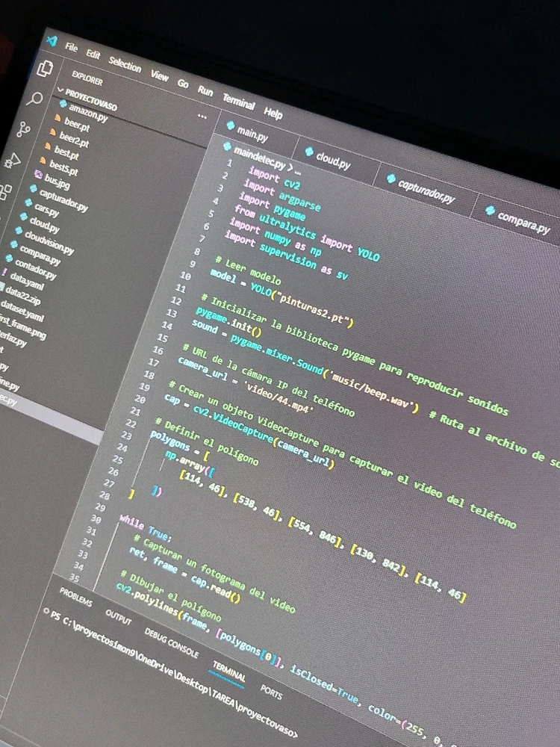Open the Explorer view in activity bar
The width and height of the screenshot is (560, 747).
[x=44, y=69]
